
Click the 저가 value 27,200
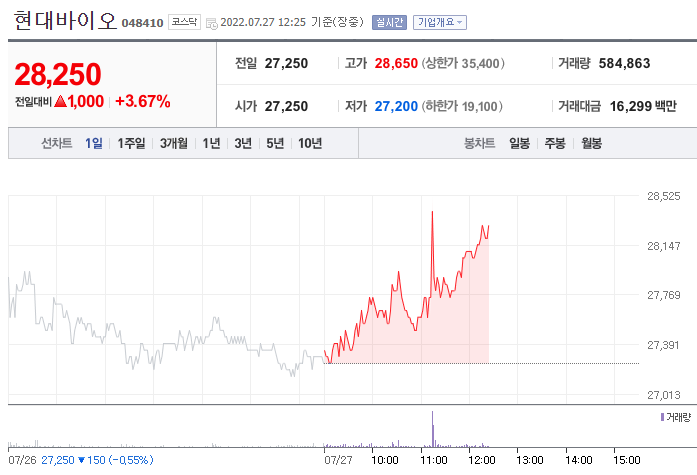coord(396,107)
